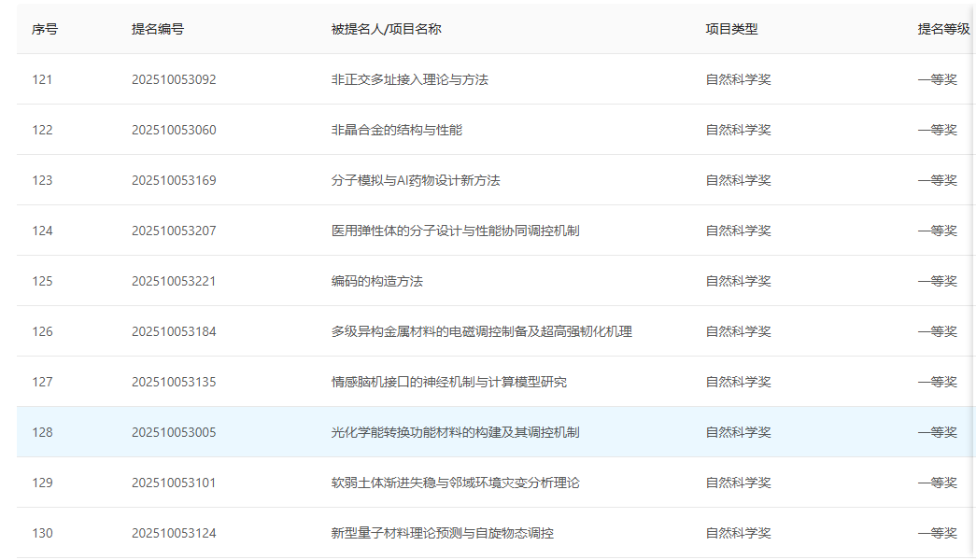Click the 序号 column header

(x=45, y=29)
